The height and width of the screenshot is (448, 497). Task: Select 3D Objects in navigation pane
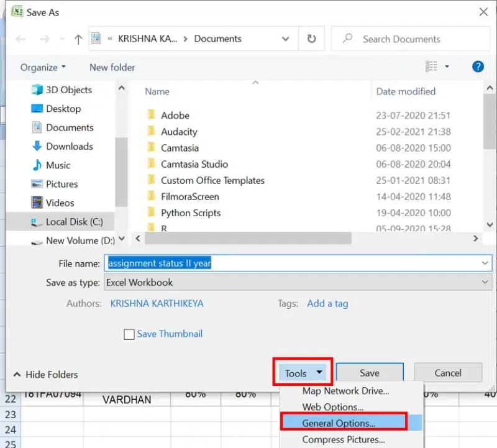[x=62, y=89]
